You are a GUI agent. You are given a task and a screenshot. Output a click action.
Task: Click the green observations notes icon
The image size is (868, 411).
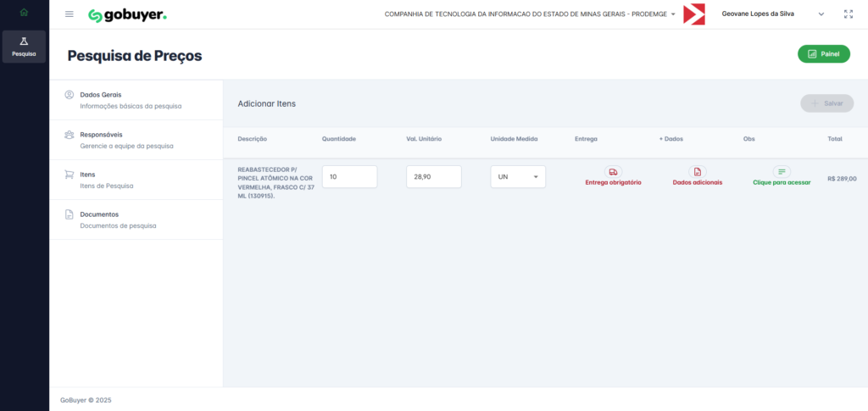click(x=782, y=171)
